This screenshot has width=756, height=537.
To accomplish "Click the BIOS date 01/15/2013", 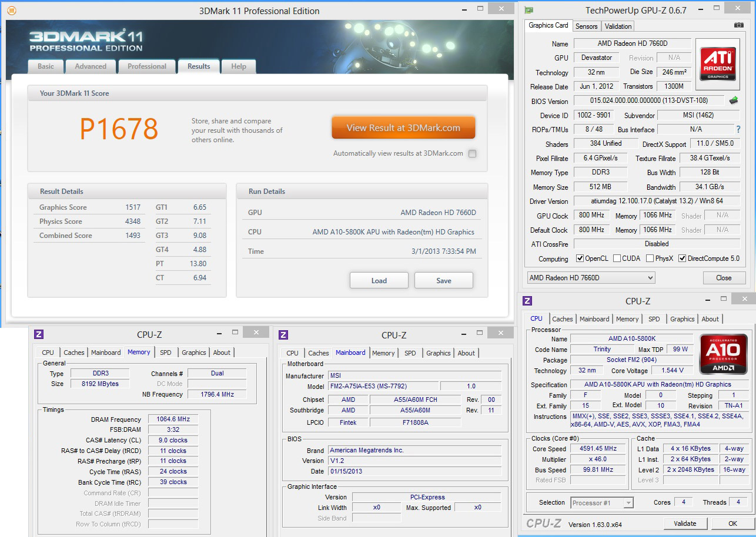I will (415, 471).
